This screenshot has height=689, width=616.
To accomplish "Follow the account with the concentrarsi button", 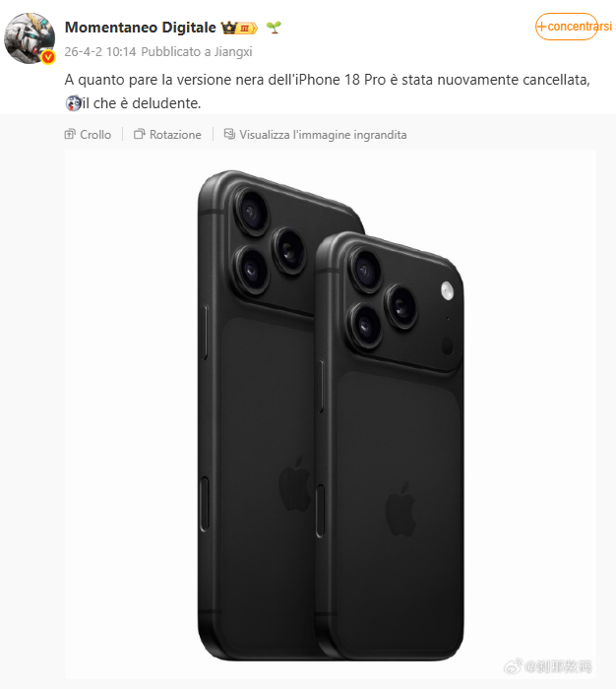I will pyautogui.click(x=567, y=27).
